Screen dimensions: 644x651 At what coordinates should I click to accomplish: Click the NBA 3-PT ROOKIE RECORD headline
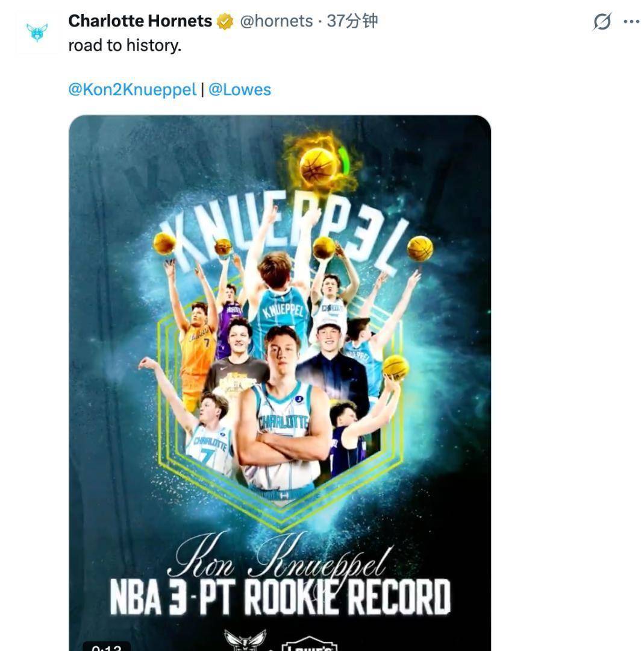coord(280,597)
